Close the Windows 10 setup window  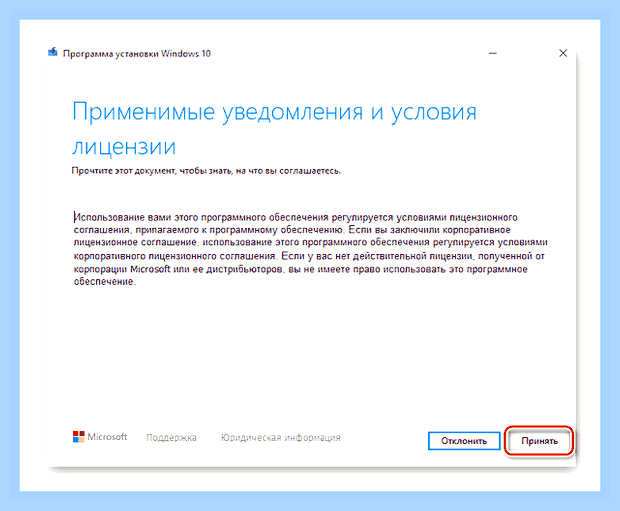[563, 53]
